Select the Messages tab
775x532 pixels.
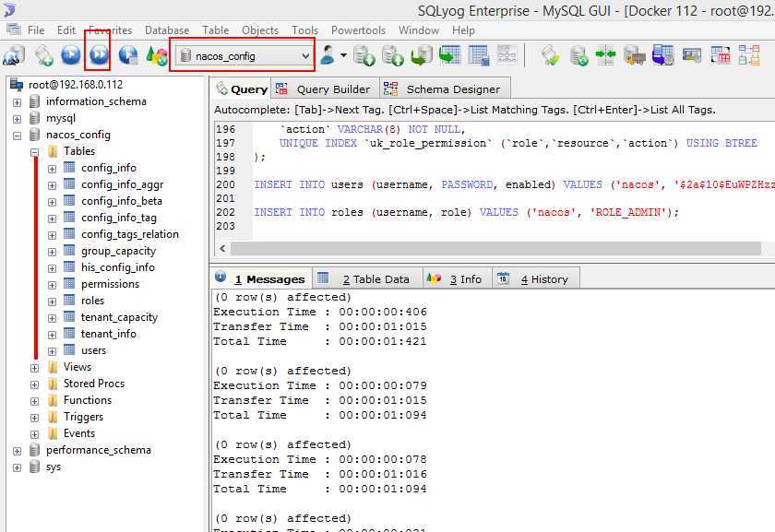261,279
